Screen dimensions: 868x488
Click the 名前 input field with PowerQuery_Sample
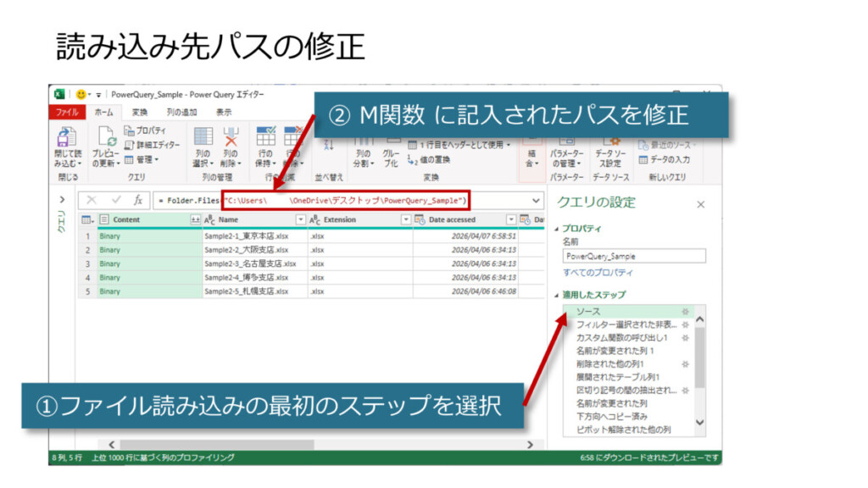633,256
